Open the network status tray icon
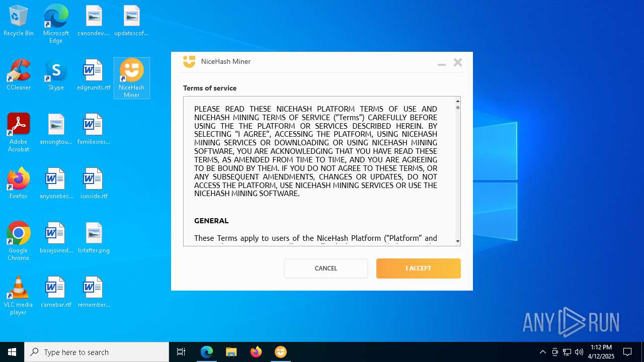Image resolution: width=644 pixels, height=362 pixels. 567,352
